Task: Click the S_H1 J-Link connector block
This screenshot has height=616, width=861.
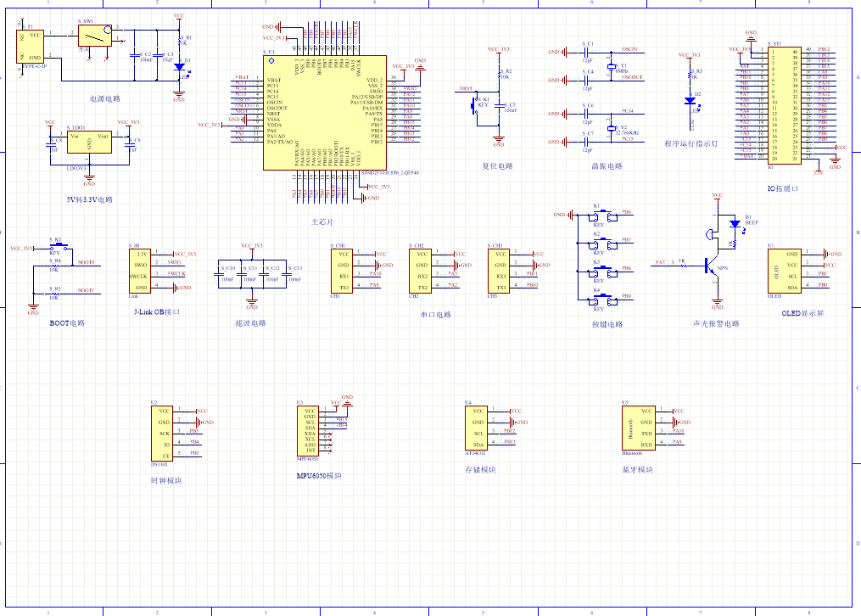Action: [143, 270]
